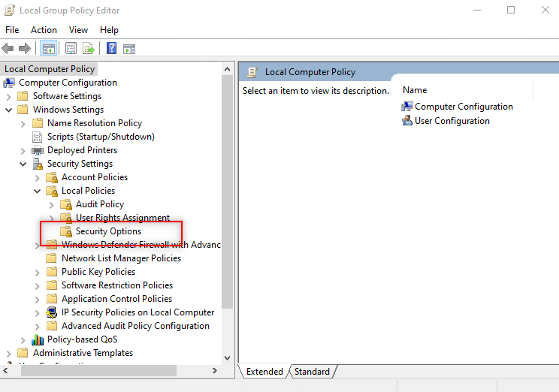The height and width of the screenshot is (392, 559).
Task: Click tree horizontal scrollbar right arrow
Action: tap(215, 371)
